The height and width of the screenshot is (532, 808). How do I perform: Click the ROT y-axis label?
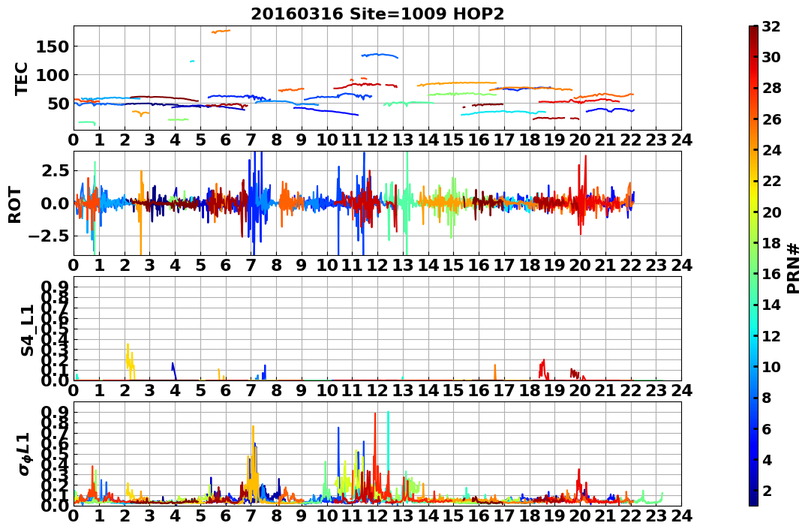coord(15,205)
